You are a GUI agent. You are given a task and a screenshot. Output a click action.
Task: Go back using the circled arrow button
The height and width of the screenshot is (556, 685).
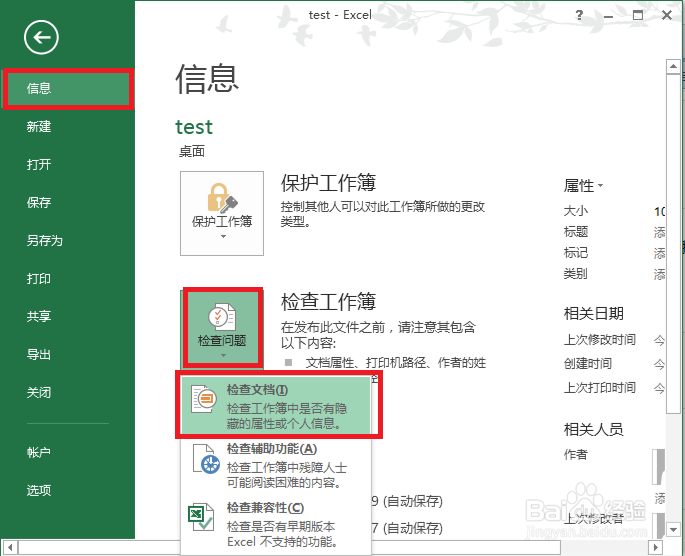(x=41, y=38)
